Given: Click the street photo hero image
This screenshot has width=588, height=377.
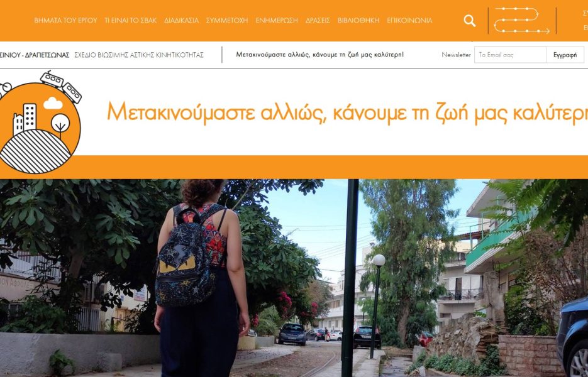Looking at the screenshot, I should (x=294, y=278).
